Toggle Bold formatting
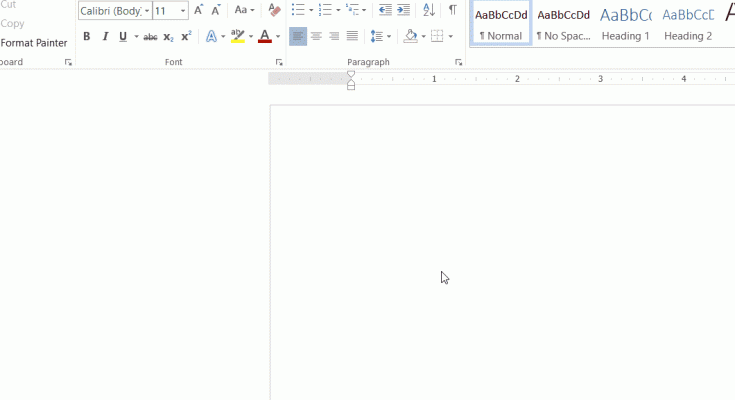This screenshot has height=400, width=735. coord(87,37)
